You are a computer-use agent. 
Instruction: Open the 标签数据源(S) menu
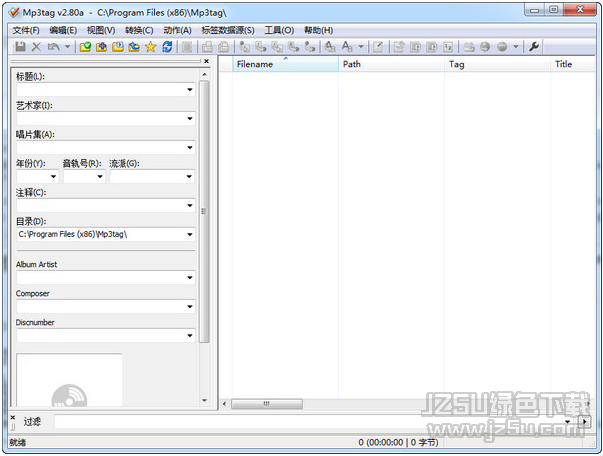(x=228, y=30)
